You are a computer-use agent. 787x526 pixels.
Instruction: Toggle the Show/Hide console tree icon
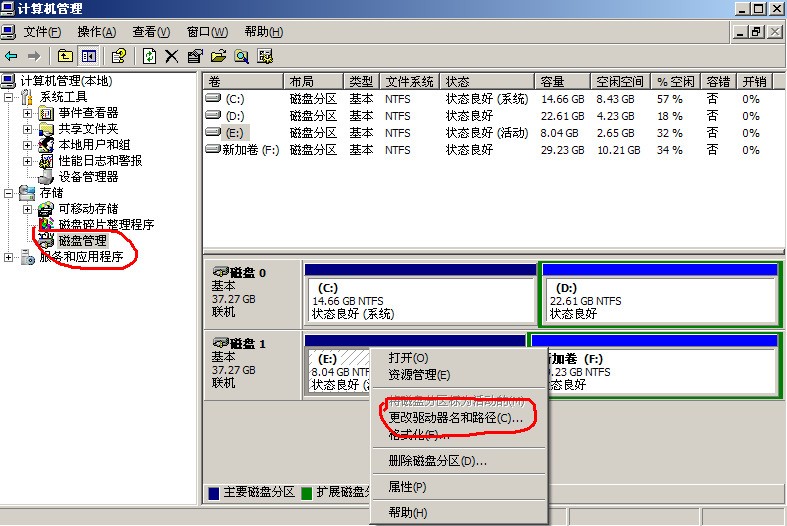pyautogui.click(x=89, y=56)
